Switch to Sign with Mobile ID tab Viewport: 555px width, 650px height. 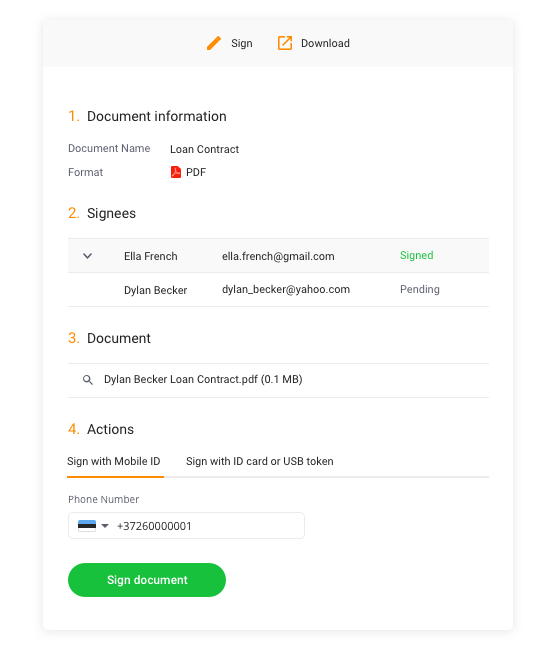(x=114, y=461)
